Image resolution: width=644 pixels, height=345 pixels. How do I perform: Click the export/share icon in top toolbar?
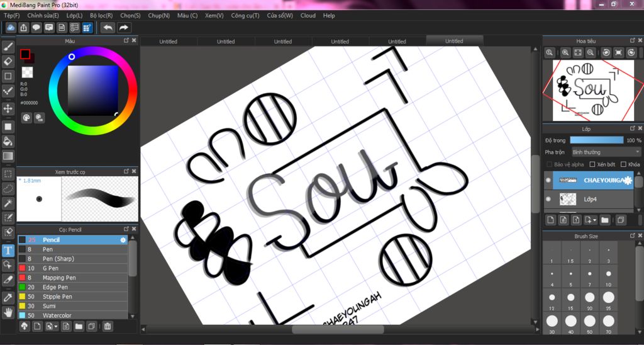[24, 28]
